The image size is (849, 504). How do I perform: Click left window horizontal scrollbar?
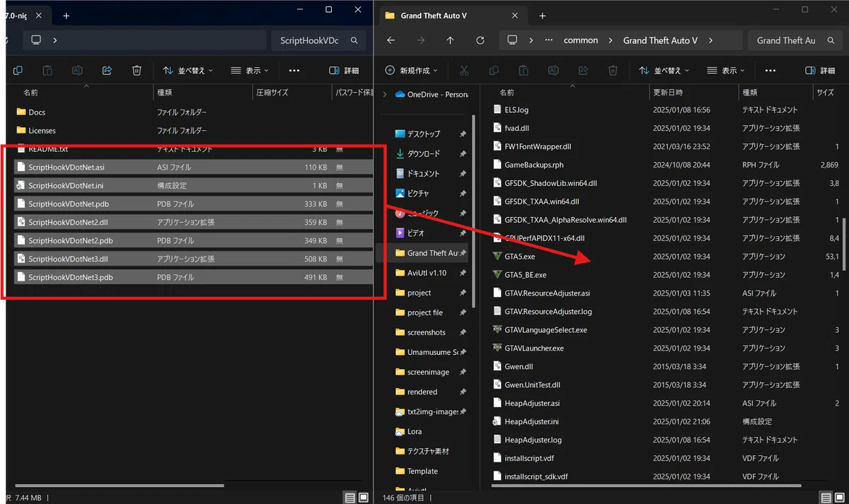point(118,486)
